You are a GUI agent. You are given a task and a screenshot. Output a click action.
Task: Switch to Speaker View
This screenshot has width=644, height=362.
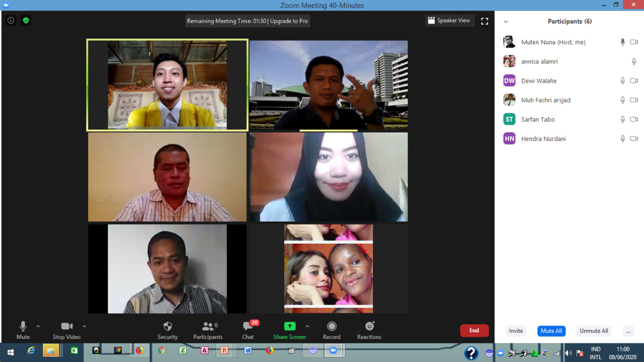[449, 21]
